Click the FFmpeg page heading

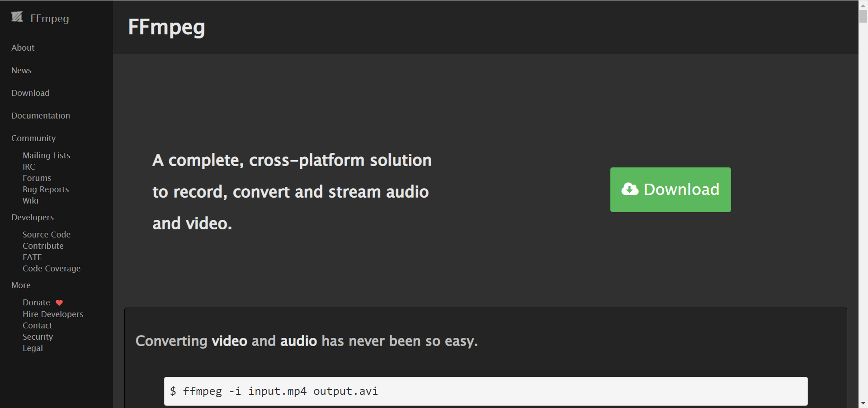tap(166, 27)
